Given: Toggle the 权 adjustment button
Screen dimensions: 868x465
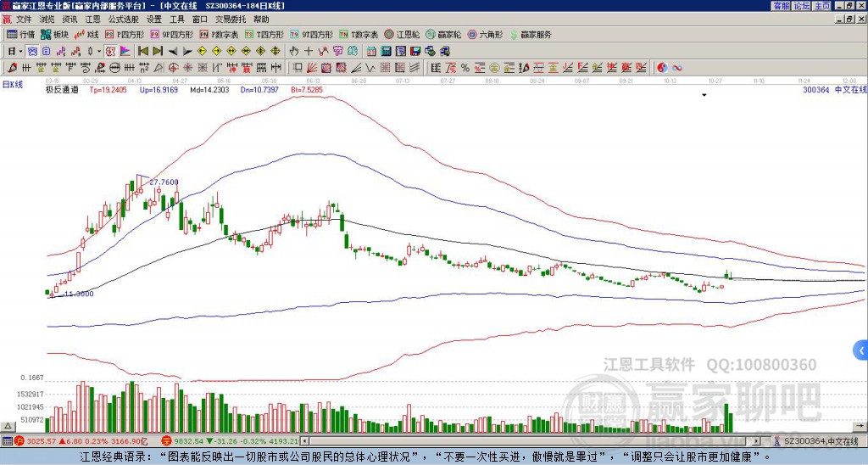Looking at the screenshot, I should (110, 52).
